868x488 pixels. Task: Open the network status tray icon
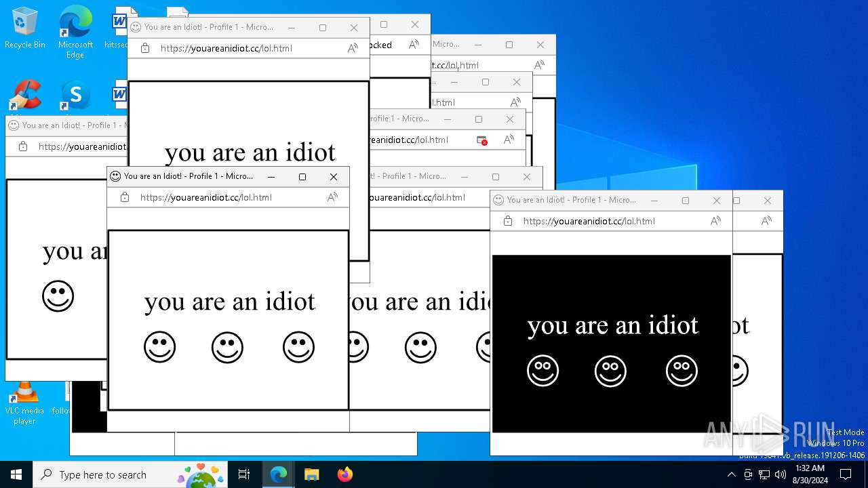tap(764, 474)
